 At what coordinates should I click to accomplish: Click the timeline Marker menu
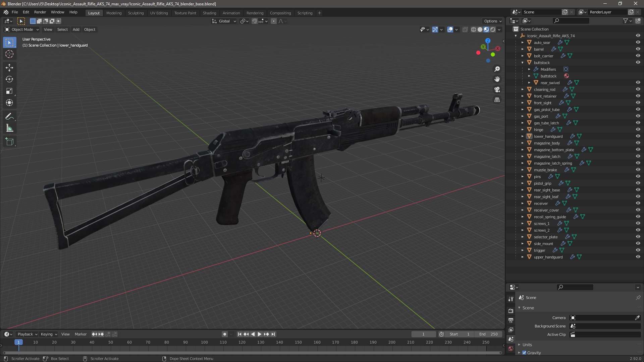80,334
